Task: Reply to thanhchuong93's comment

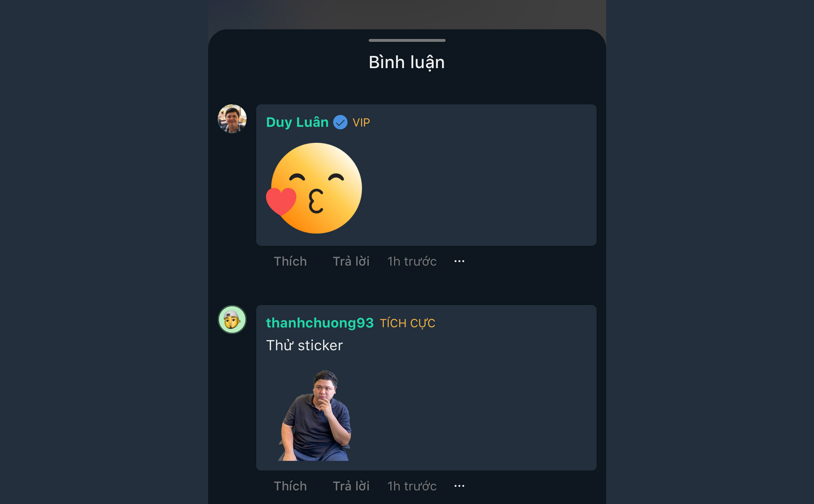Action: point(351,486)
